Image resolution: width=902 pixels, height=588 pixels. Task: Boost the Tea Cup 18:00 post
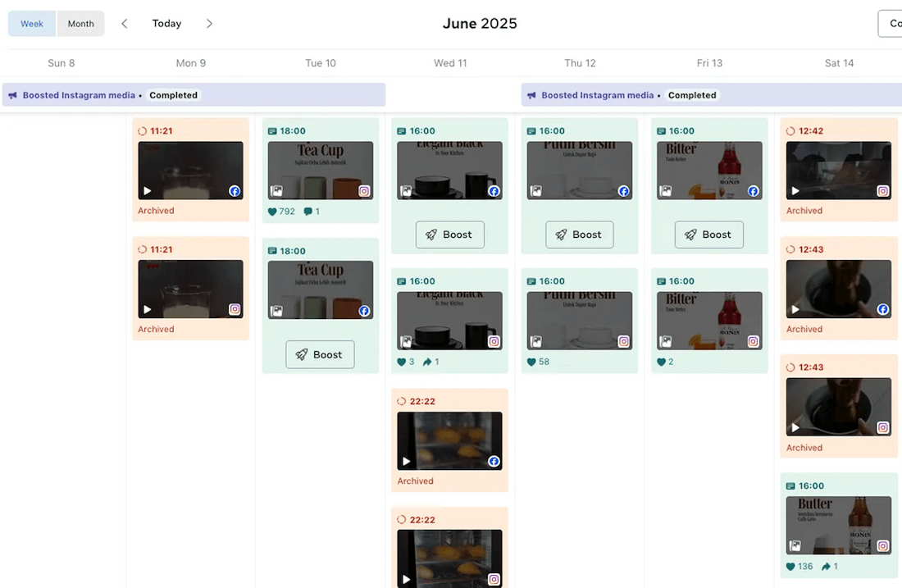(320, 354)
